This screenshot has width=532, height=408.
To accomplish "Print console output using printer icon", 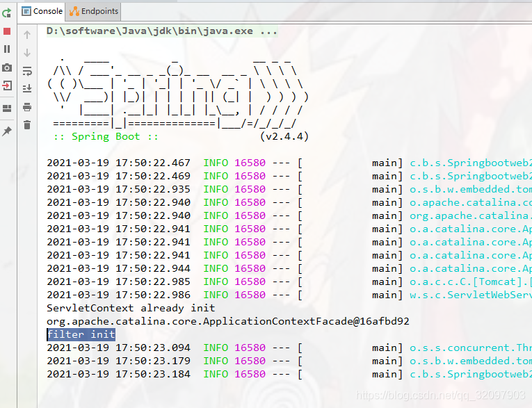I will click(x=27, y=107).
